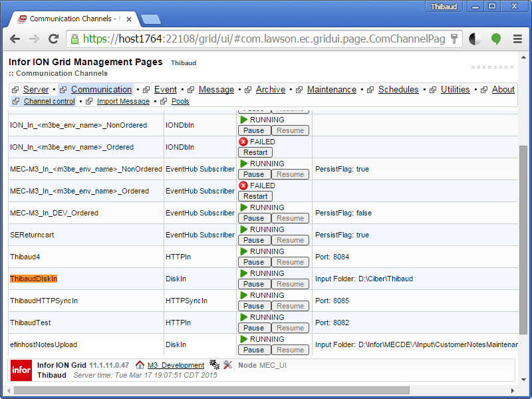Click the half-circle contrast extension icon

(475, 39)
